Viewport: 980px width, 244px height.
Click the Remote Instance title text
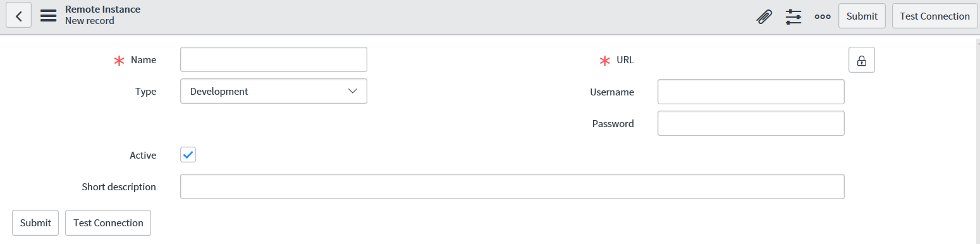(x=103, y=9)
